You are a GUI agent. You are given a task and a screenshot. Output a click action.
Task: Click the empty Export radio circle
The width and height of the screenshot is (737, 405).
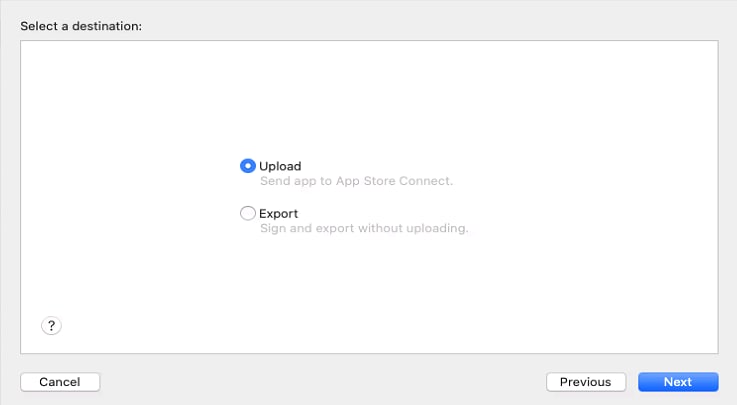pyautogui.click(x=248, y=213)
